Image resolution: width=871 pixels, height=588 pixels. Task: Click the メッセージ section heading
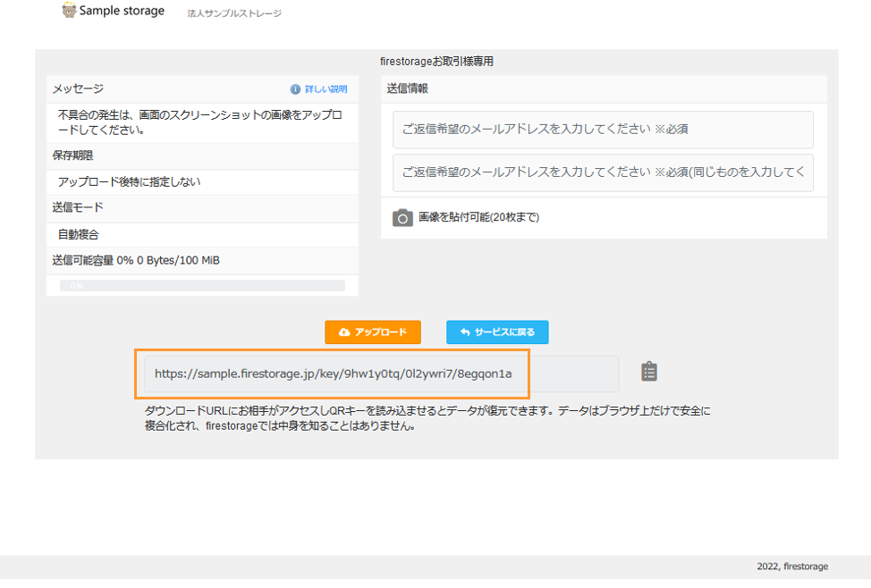pyautogui.click(x=78, y=88)
